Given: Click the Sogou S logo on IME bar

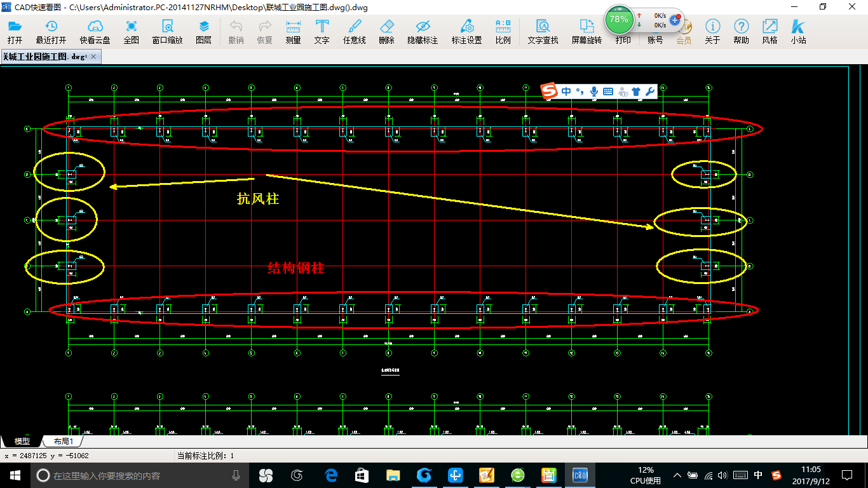Looking at the screenshot, I should pyautogui.click(x=549, y=91).
